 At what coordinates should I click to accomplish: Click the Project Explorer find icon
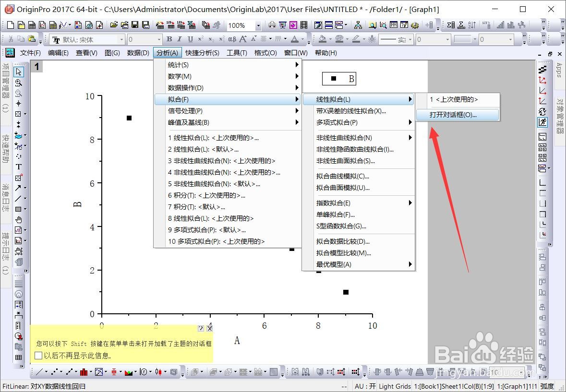pyautogui.click(x=372, y=25)
